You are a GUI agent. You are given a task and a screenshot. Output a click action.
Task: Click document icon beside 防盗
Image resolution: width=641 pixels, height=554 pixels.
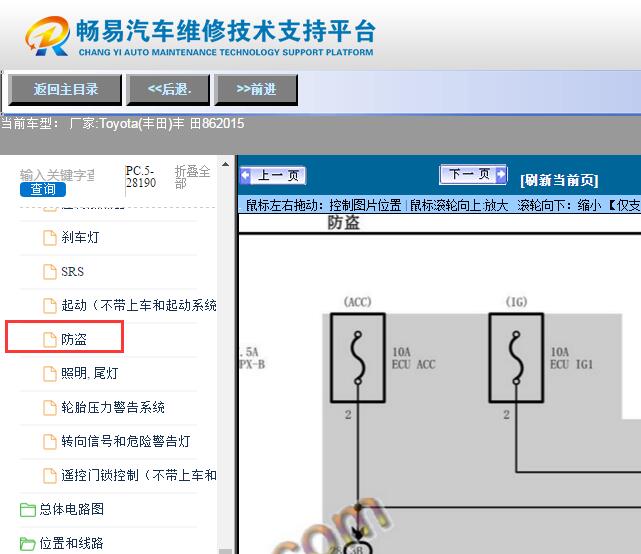(50, 339)
